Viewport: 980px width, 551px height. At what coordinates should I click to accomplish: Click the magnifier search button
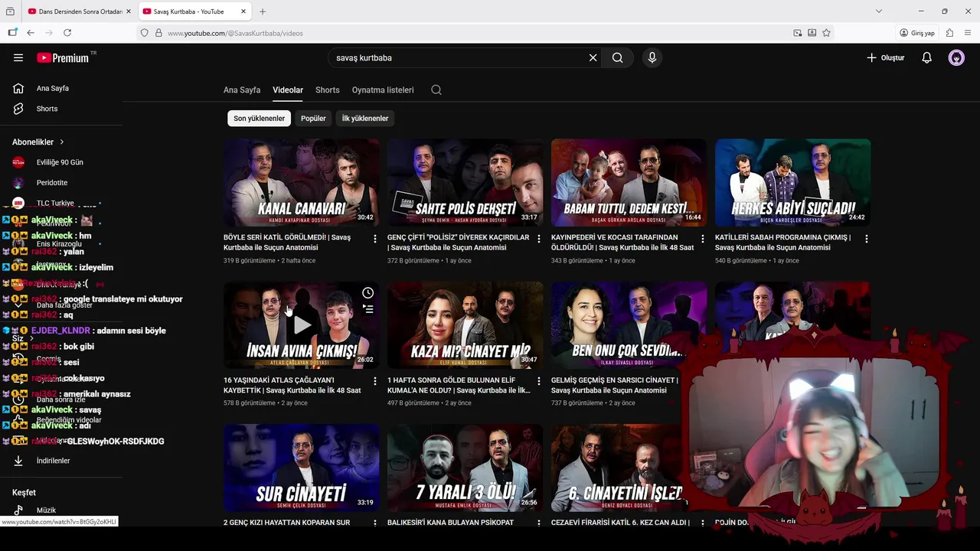pyautogui.click(x=617, y=57)
